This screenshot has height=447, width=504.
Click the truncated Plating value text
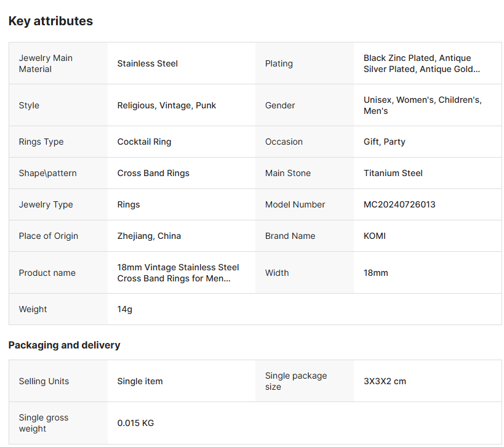pos(422,63)
